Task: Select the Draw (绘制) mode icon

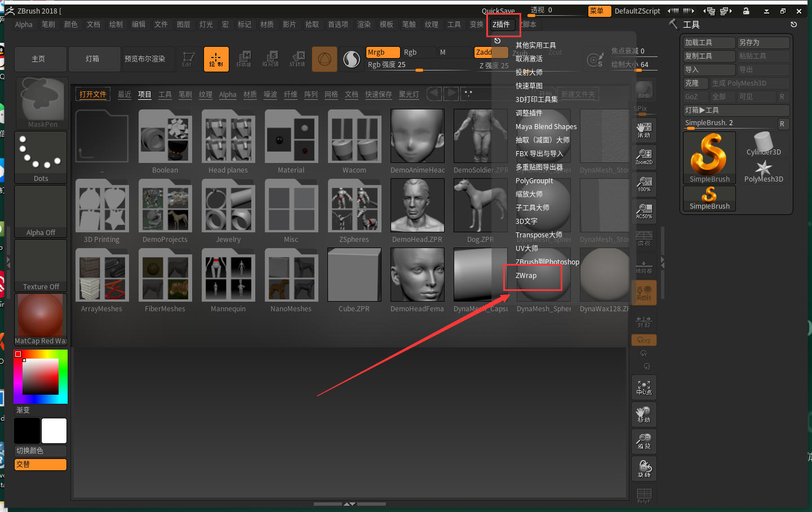Action: [x=216, y=59]
